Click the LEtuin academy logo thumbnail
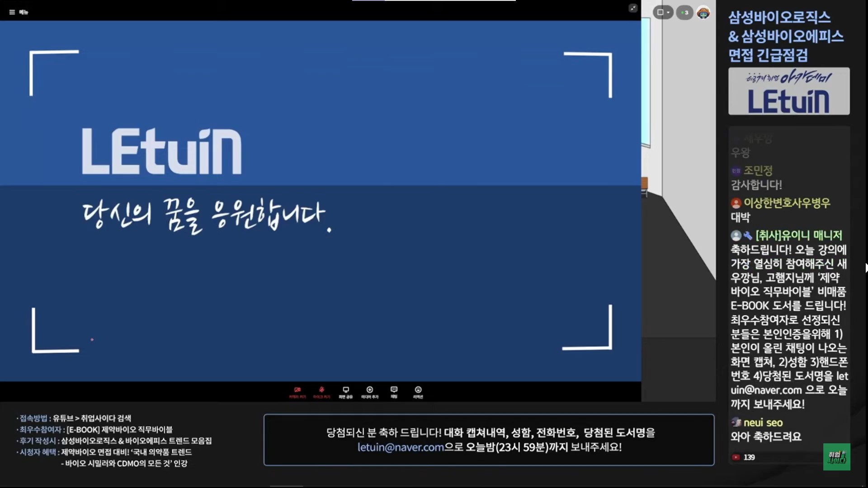 789,91
